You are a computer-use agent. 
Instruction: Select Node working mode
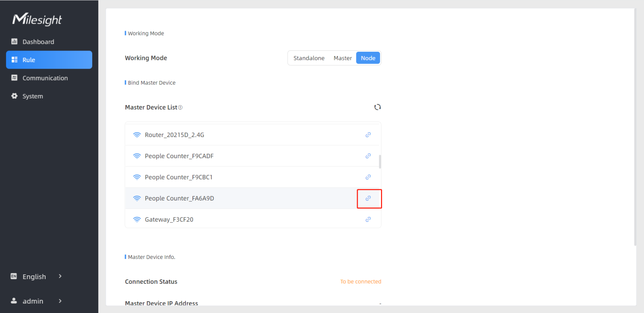tap(368, 58)
